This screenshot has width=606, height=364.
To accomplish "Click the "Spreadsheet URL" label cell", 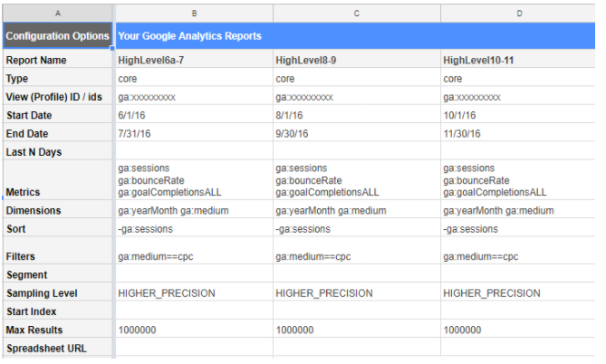I will coord(57,348).
